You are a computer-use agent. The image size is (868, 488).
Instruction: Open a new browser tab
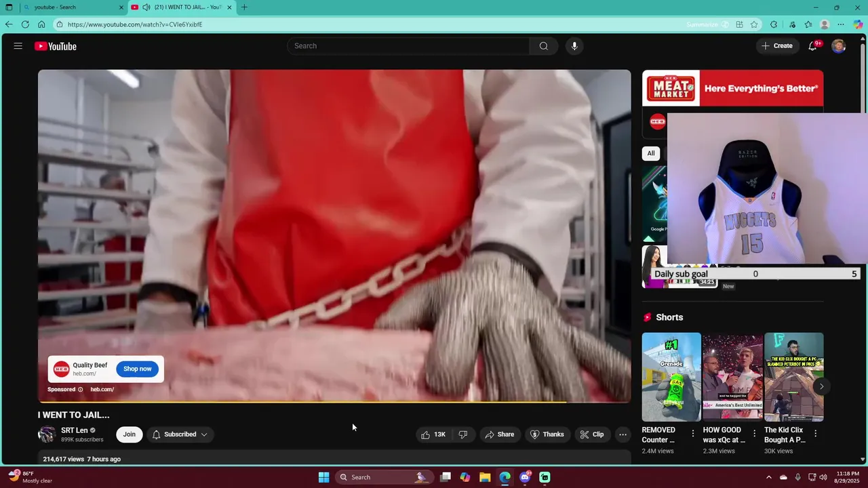click(x=244, y=7)
